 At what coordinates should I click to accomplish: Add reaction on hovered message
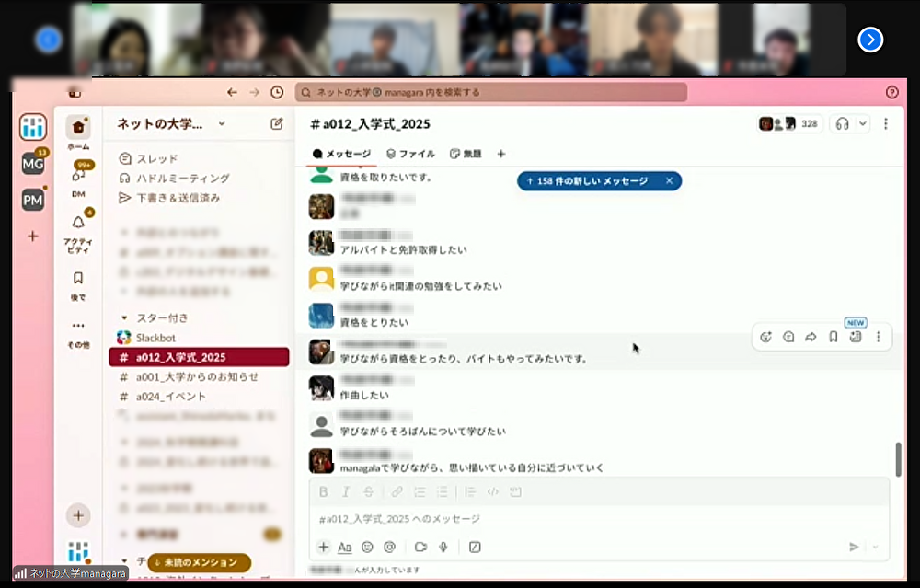(765, 337)
